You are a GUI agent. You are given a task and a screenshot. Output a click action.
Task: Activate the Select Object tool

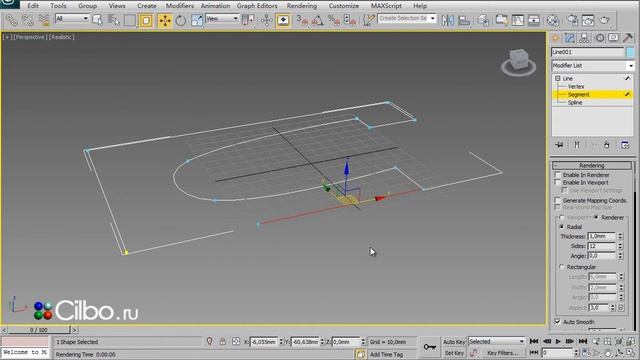click(98, 20)
